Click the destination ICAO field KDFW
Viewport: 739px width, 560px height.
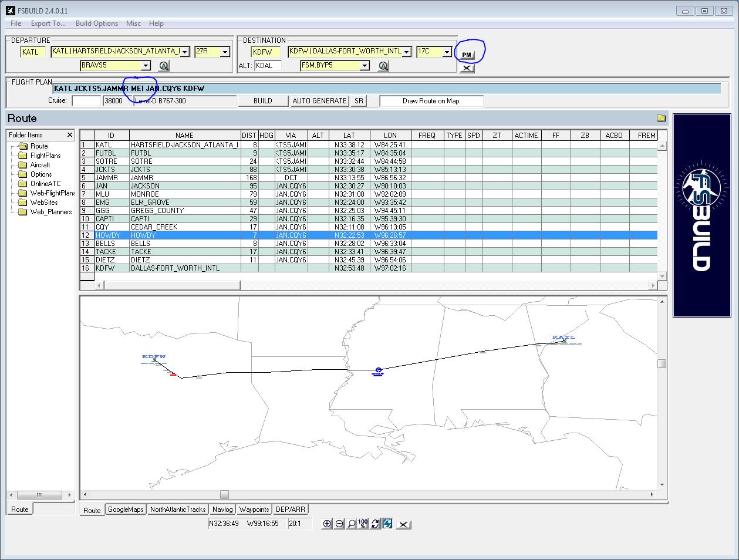[x=266, y=52]
